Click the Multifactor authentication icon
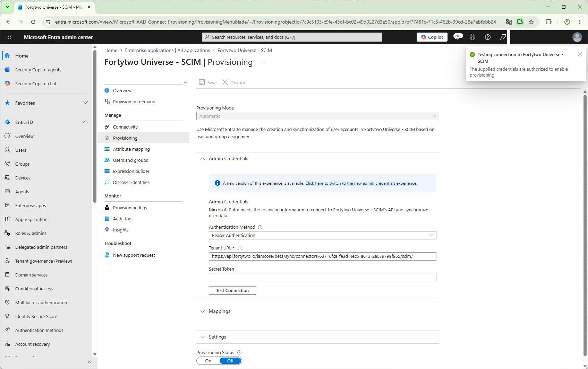 (7, 302)
